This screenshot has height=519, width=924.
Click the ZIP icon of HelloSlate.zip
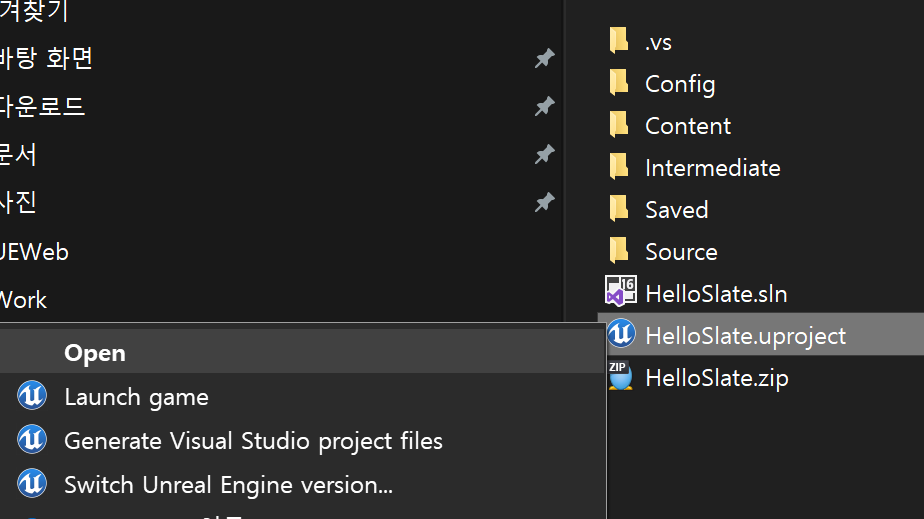(x=620, y=376)
